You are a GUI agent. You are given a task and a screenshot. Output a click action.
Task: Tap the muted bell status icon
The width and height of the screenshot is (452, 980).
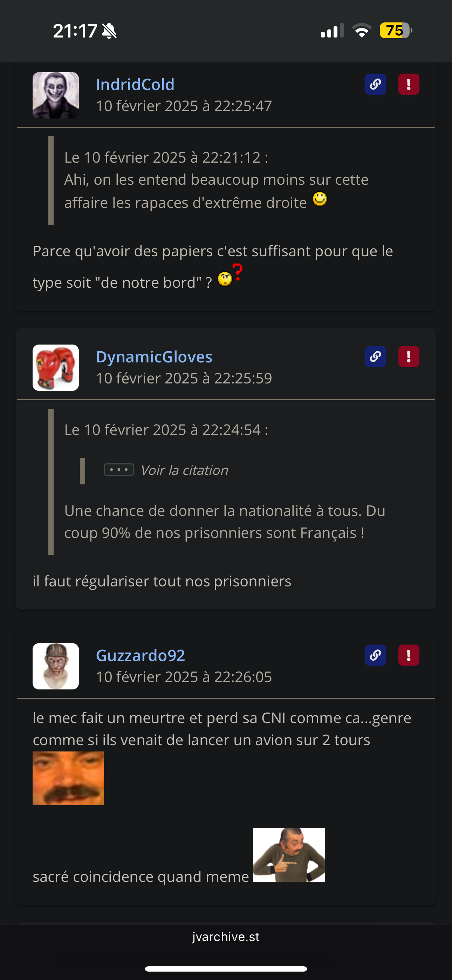[x=109, y=31]
